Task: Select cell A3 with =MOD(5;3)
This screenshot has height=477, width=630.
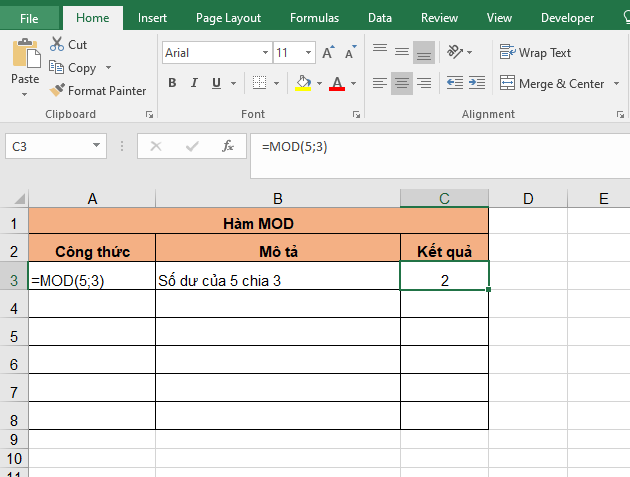Action: click(x=92, y=276)
